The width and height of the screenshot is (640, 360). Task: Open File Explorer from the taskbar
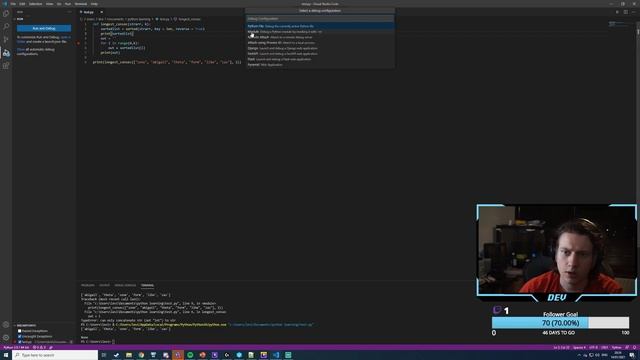(129, 355)
